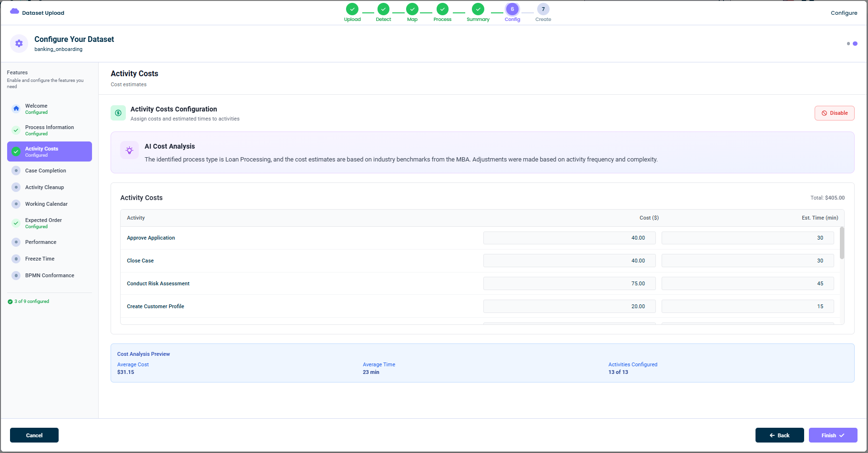Click the Summary step checkmark circle
The image size is (868, 453).
tap(478, 9)
